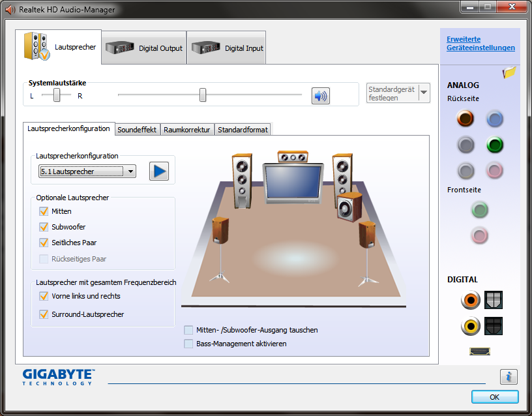This screenshot has width=532, height=416.
Task: Expand the Standardgerät festlegen dropdown arrow
Action: coord(424,93)
